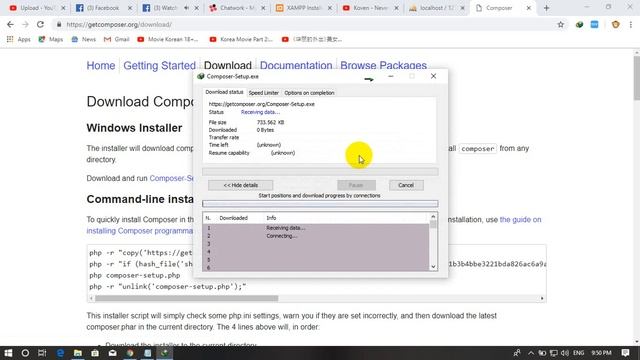
Task: Open File Explorer from the taskbar
Action: pyautogui.click(x=78, y=353)
